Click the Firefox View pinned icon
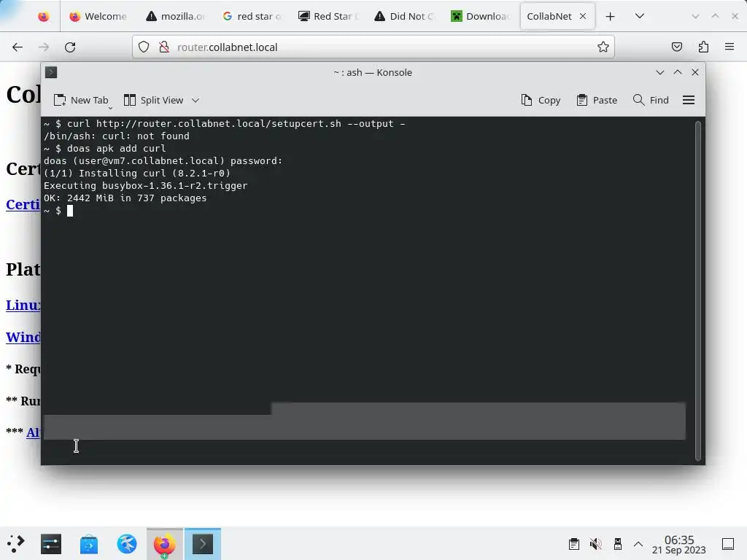747x560 pixels. click(x=43, y=16)
